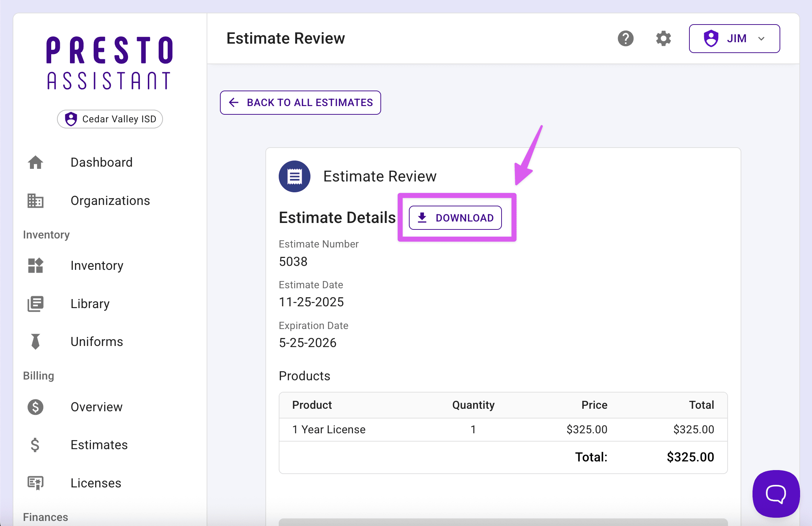The width and height of the screenshot is (812, 526).
Task: Open the Cedar Valley ISD organization selector
Action: [110, 119]
